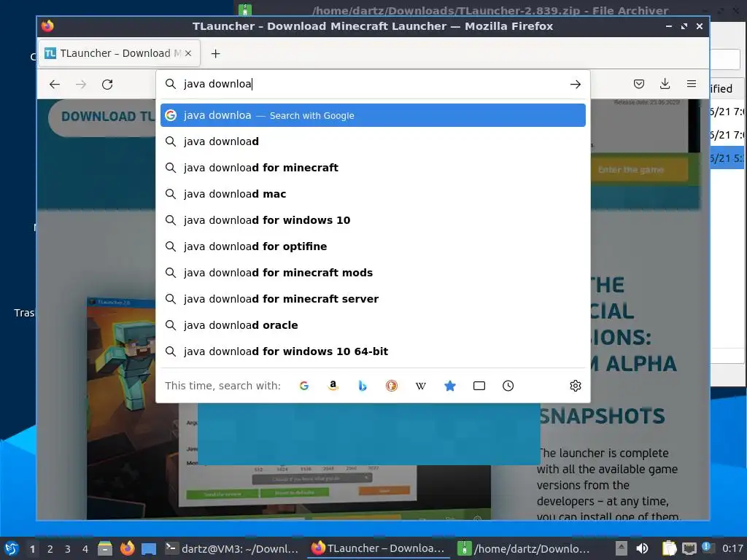Close the TLauncher tab

point(188,53)
